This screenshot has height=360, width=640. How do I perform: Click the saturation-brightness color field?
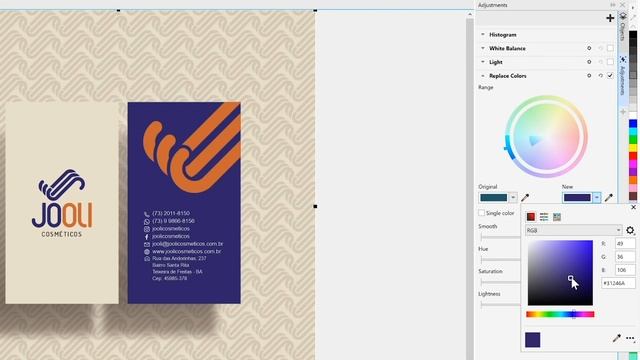(560, 273)
